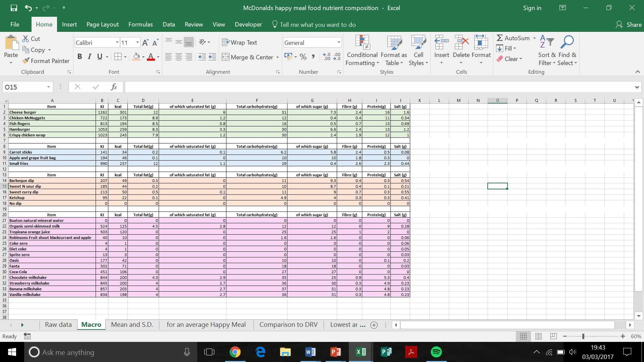Click the Page Layout view button
The height and width of the screenshot is (362, 644).
click(538, 336)
